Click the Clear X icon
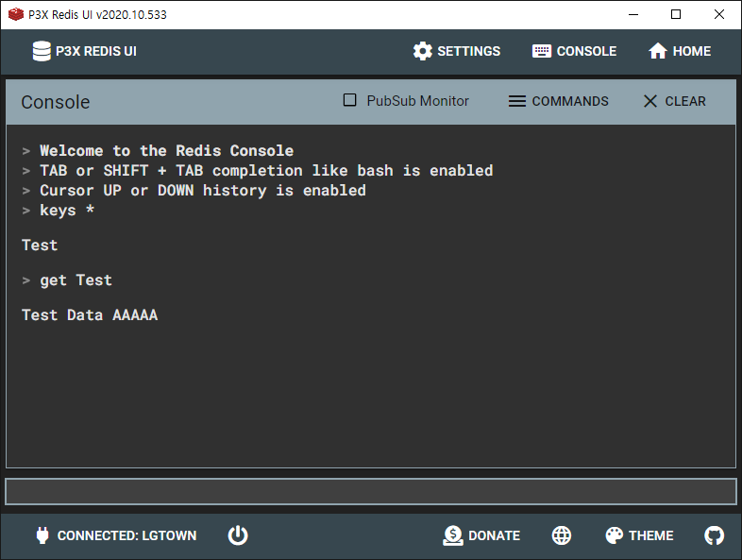Screen dimensions: 742x560 pyautogui.click(x=650, y=101)
